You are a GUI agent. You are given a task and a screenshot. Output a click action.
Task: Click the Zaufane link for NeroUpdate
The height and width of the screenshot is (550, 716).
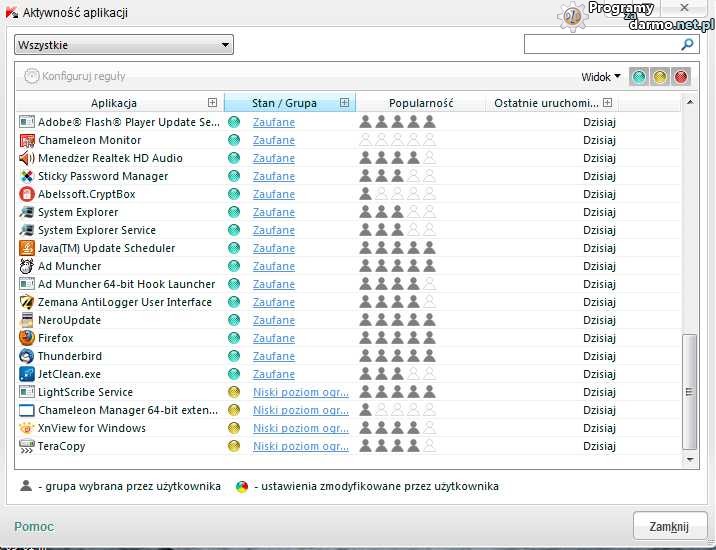[273, 320]
